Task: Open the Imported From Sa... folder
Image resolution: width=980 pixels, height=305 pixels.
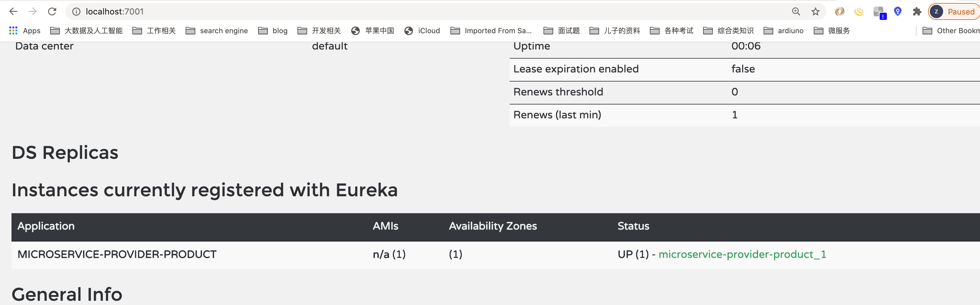Action: pyautogui.click(x=491, y=31)
